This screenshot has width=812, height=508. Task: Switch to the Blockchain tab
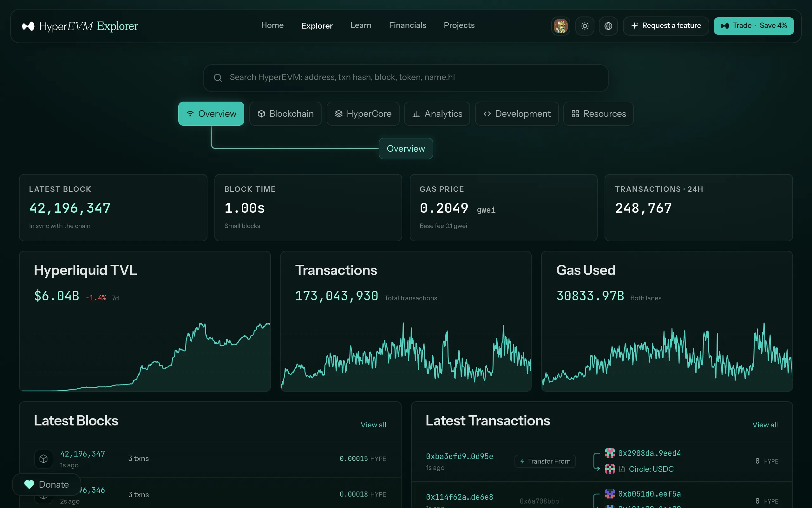285,114
